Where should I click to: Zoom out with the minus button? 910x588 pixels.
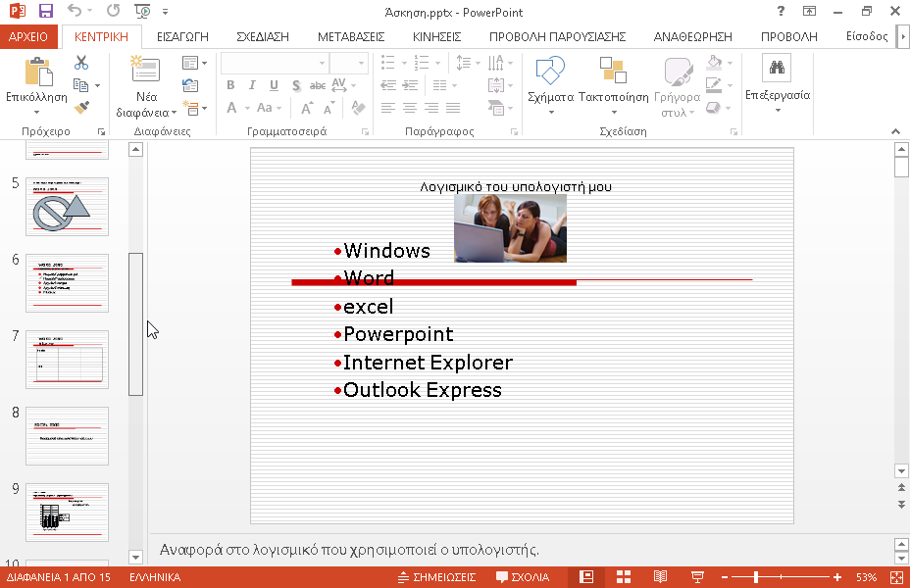[x=725, y=577]
